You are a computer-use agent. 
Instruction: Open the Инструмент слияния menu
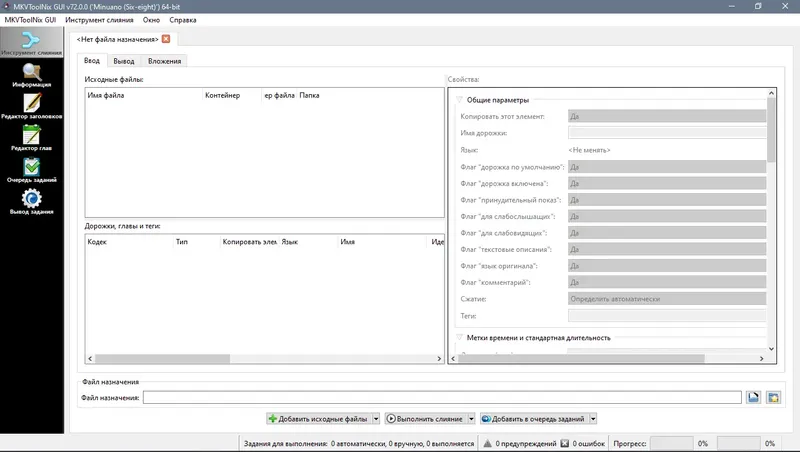[x=99, y=20]
